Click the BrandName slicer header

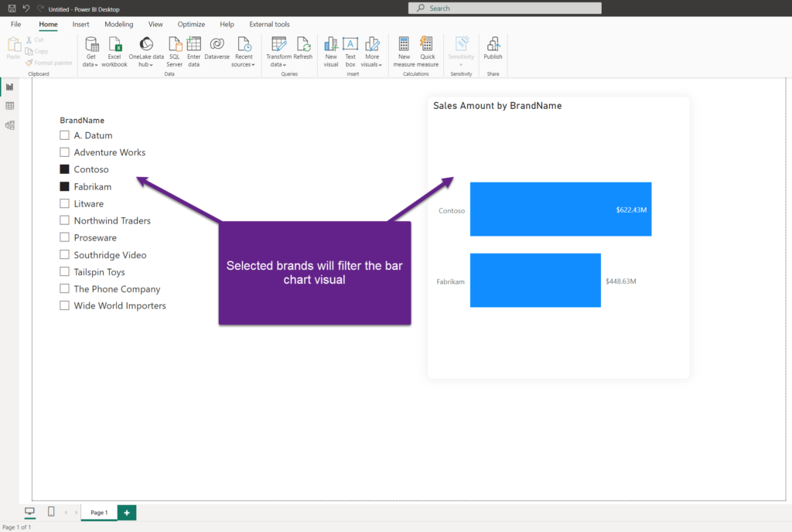coord(82,120)
